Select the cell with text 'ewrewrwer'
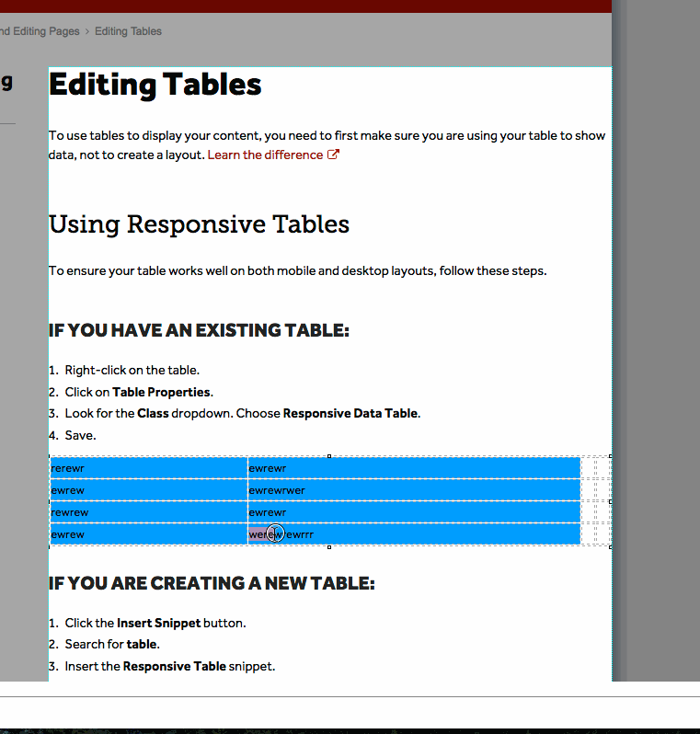The image size is (700, 734). point(414,490)
